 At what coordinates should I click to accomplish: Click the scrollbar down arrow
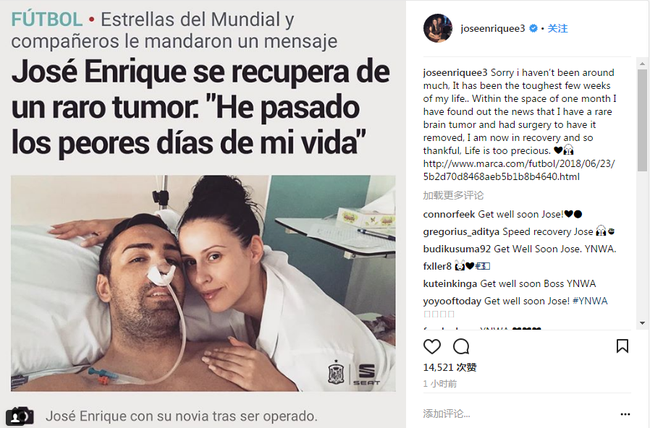coord(642,323)
